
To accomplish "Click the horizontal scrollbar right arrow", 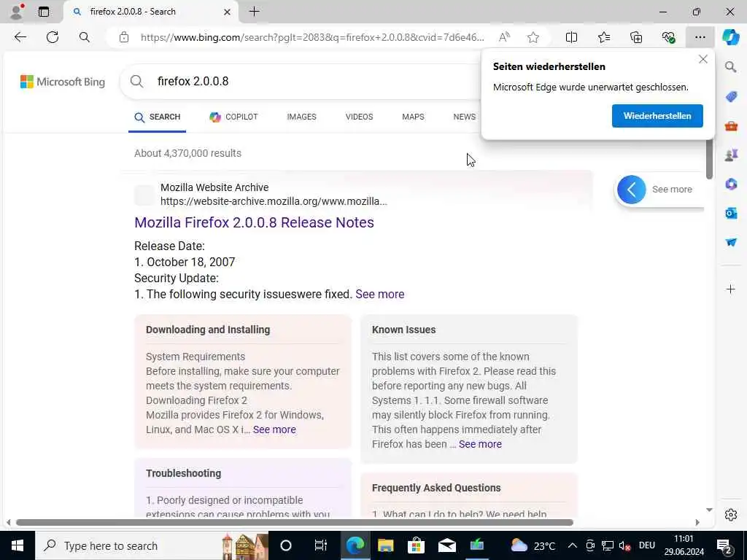I will 697,522.
